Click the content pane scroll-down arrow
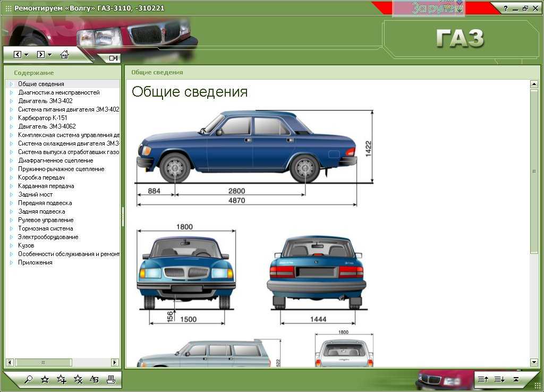 pyautogui.click(x=534, y=362)
